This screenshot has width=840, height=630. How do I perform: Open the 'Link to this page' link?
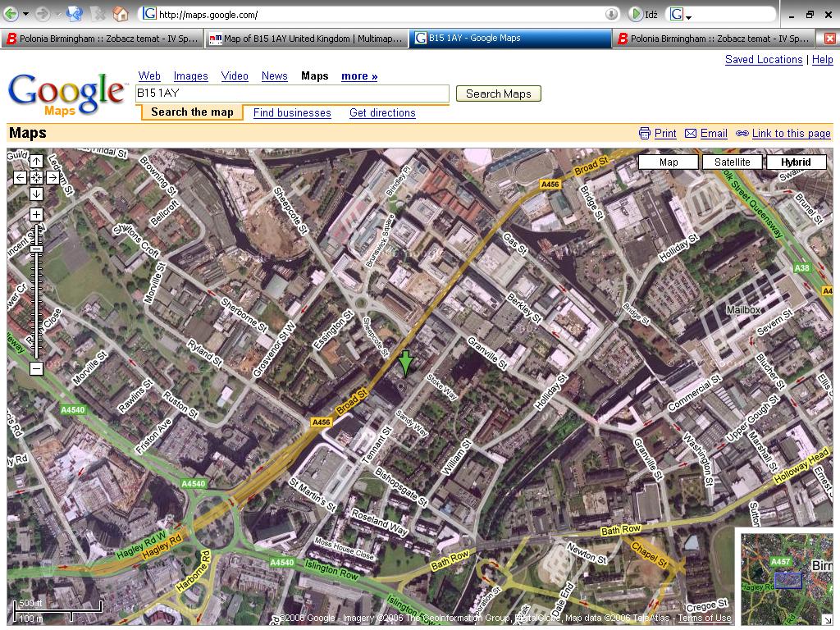coord(791,134)
